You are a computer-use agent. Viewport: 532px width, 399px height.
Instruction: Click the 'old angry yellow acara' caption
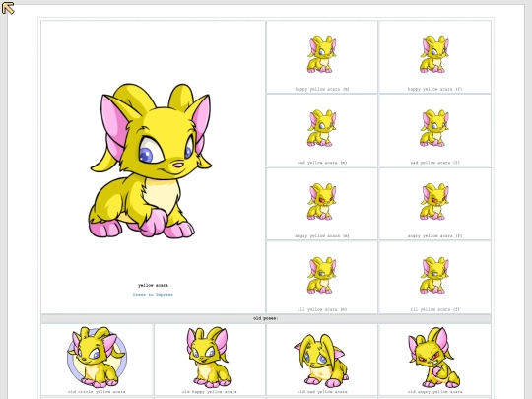(x=435, y=392)
